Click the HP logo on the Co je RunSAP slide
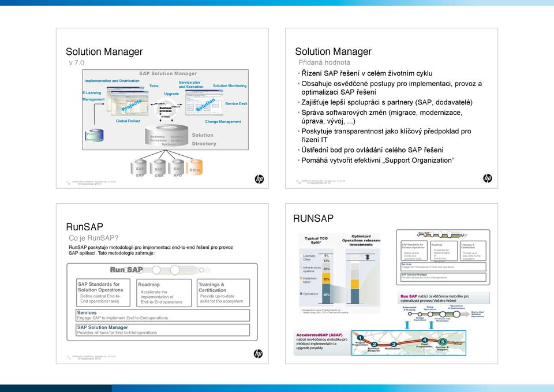Image resolution: width=554 pixels, height=392 pixels. (x=259, y=353)
